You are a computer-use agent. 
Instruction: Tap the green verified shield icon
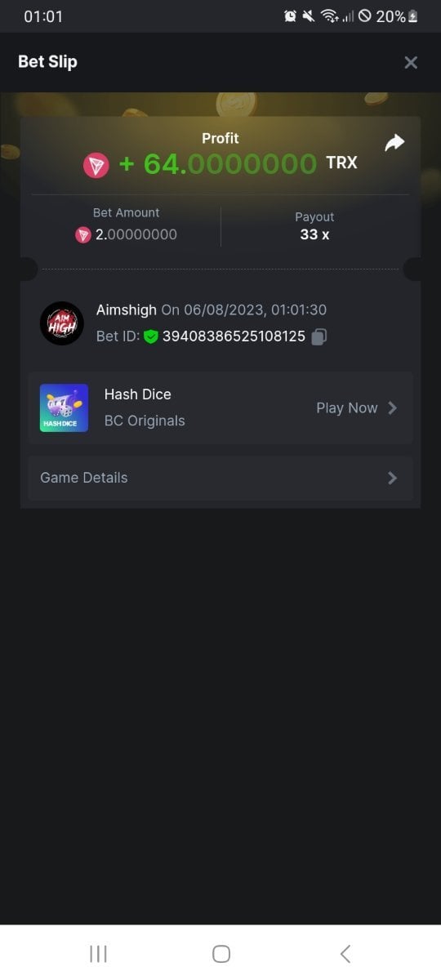(x=150, y=336)
